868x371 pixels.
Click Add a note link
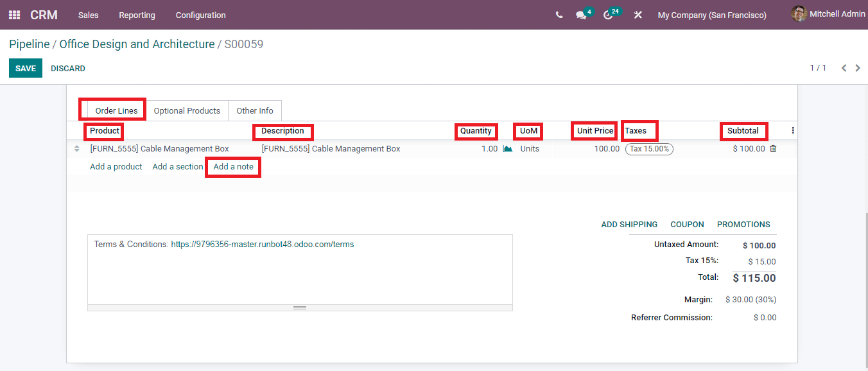point(234,167)
